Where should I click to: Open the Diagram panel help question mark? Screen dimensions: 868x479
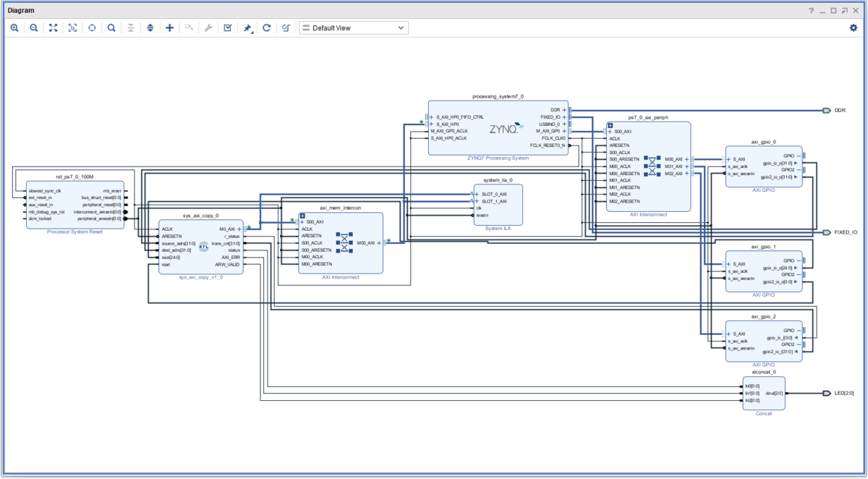[812, 11]
